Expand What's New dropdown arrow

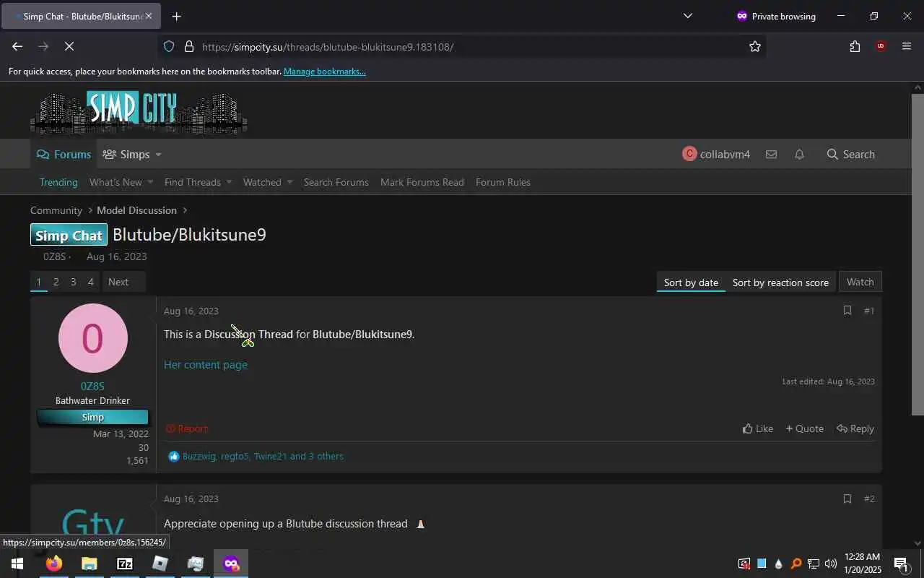(150, 182)
